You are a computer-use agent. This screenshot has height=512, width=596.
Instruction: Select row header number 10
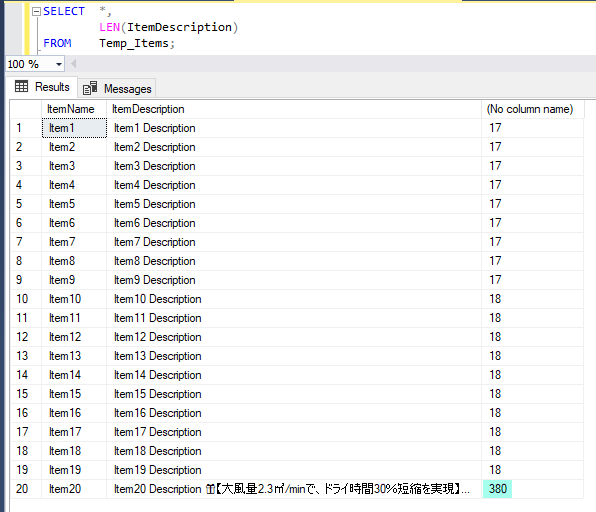pyautogui.click(x=25, y=299)
